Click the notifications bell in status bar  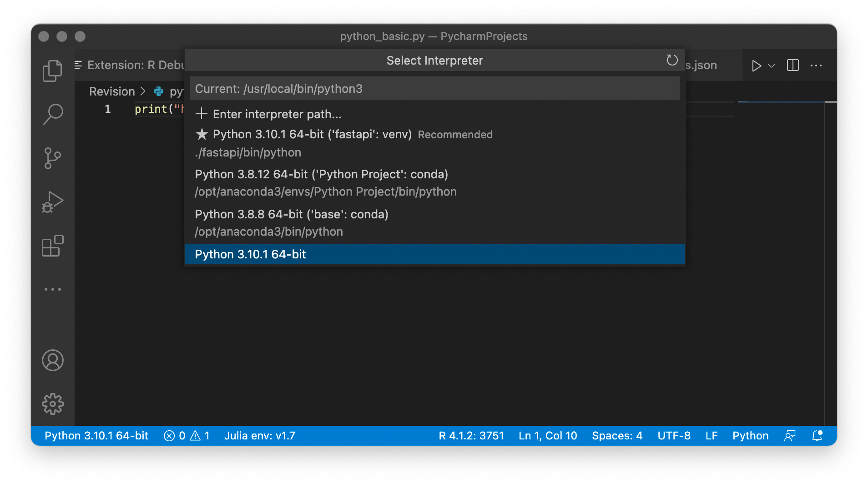(817, 436)
